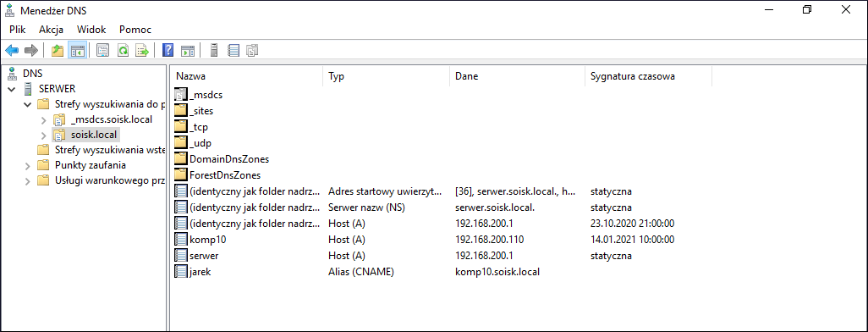This screenshot has height=332, width=868.
Task: Click the DomainDnsZones folder icon
Action: coord(182,159)
